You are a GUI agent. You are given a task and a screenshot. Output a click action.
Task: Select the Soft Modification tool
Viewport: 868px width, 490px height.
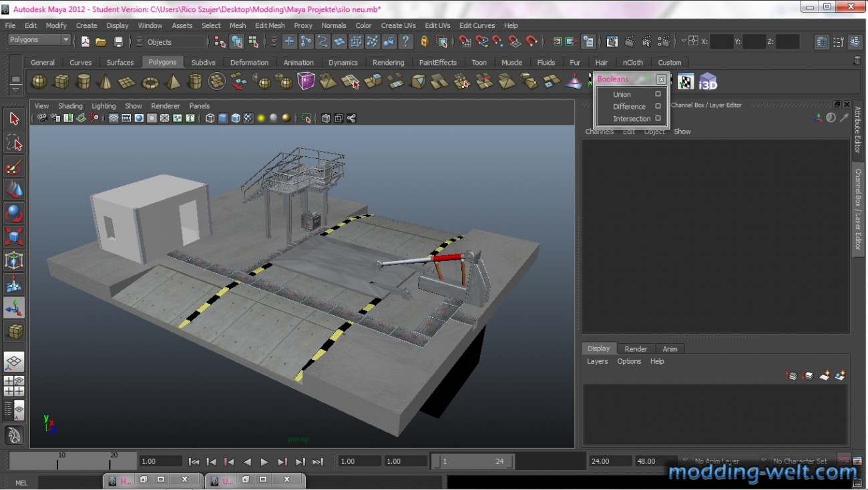(14, 284)
